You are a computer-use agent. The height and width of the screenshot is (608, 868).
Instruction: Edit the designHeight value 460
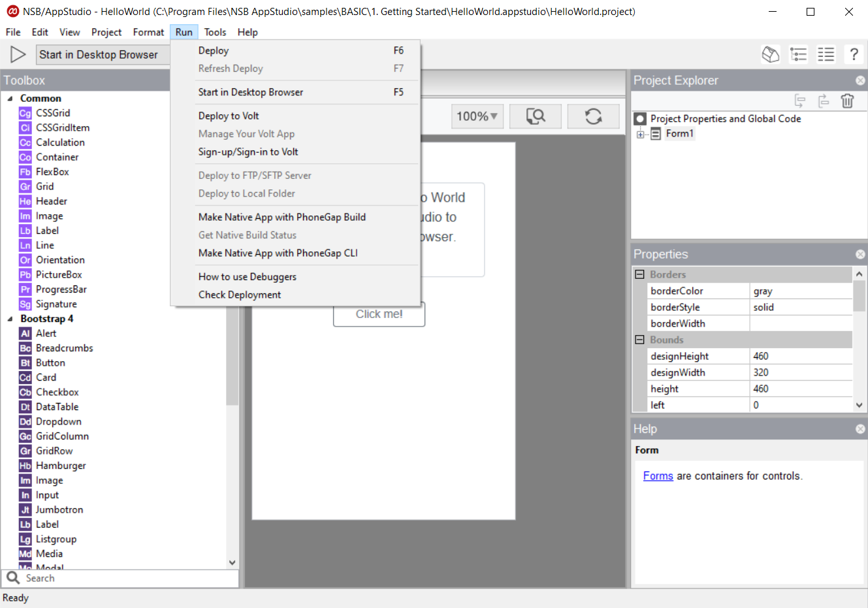(801, 357)
